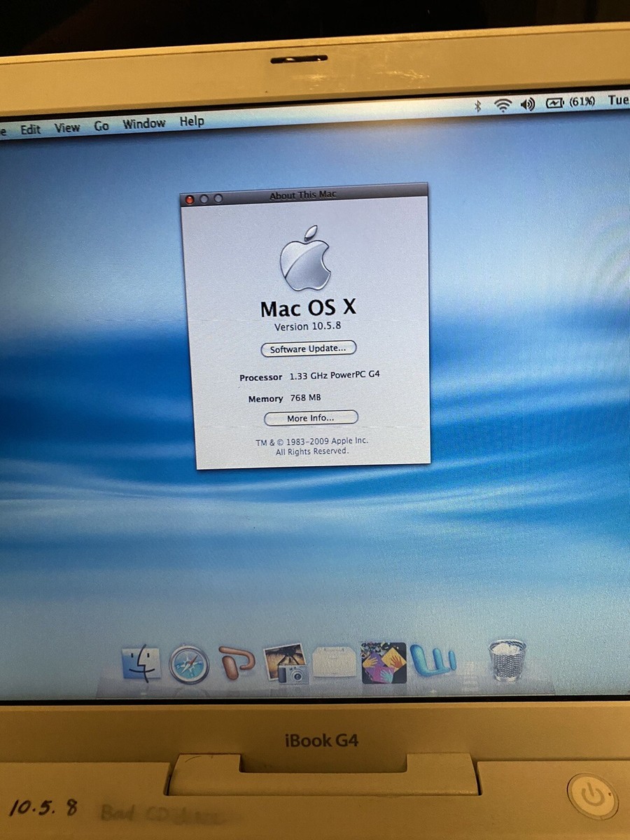Click the More Info button
Screen dimensions: 630x840
pos(311,418)
